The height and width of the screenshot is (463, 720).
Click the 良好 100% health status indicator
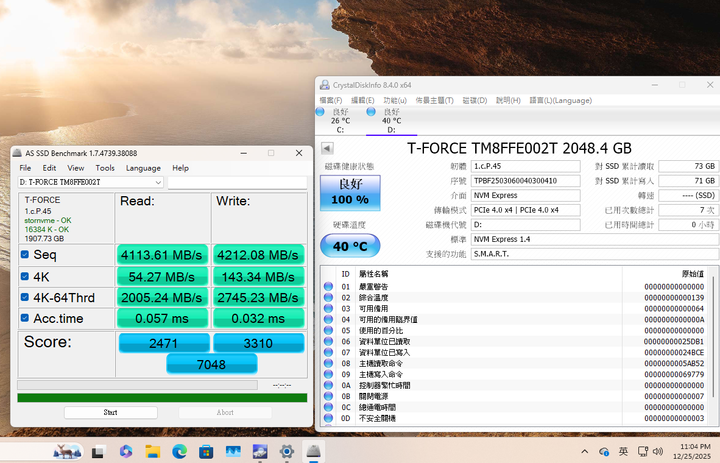(350, 191)
